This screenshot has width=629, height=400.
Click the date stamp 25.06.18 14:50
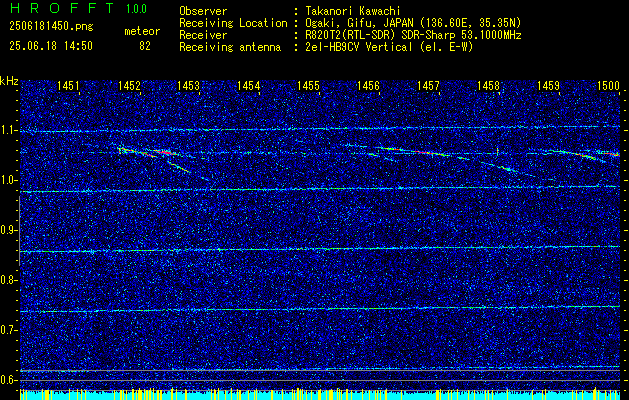tap(51, 46)
